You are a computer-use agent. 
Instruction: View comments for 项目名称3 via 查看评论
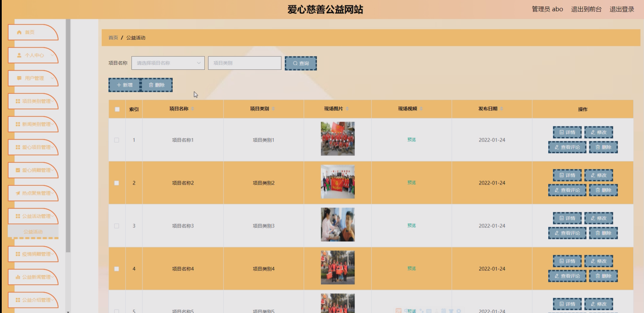pos(567,233)
